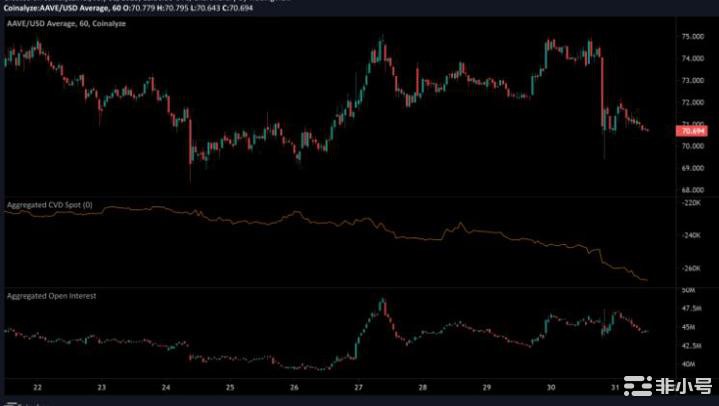Click date 26 on the time axis

[x=294, y=388]
